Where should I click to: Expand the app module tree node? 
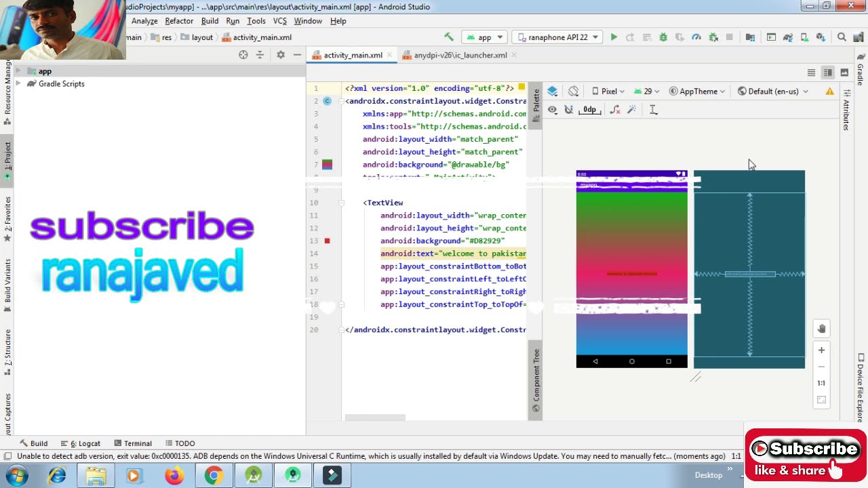18,71
